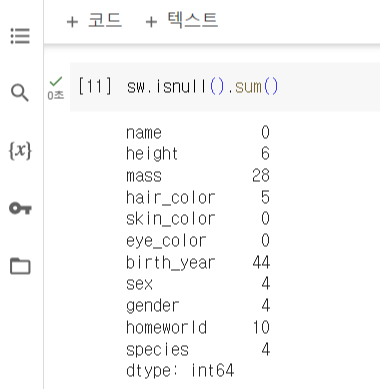Screen dimensions: 380x389
Task: Select the 'height' row label
Action: [152, 154]
